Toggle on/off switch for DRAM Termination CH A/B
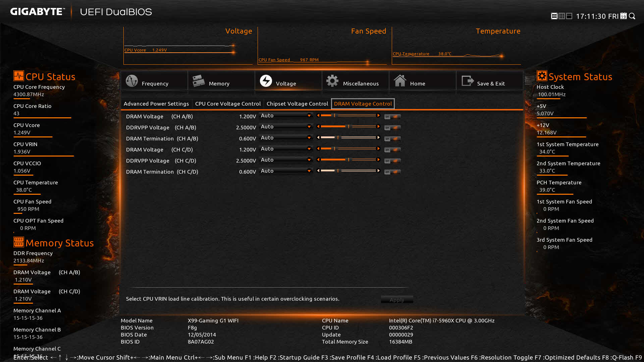The image size is (644, 362). [392, 139]
